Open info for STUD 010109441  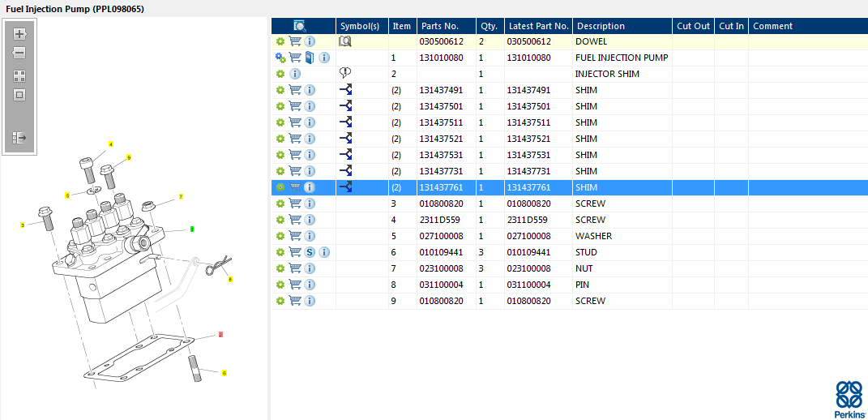324,252
